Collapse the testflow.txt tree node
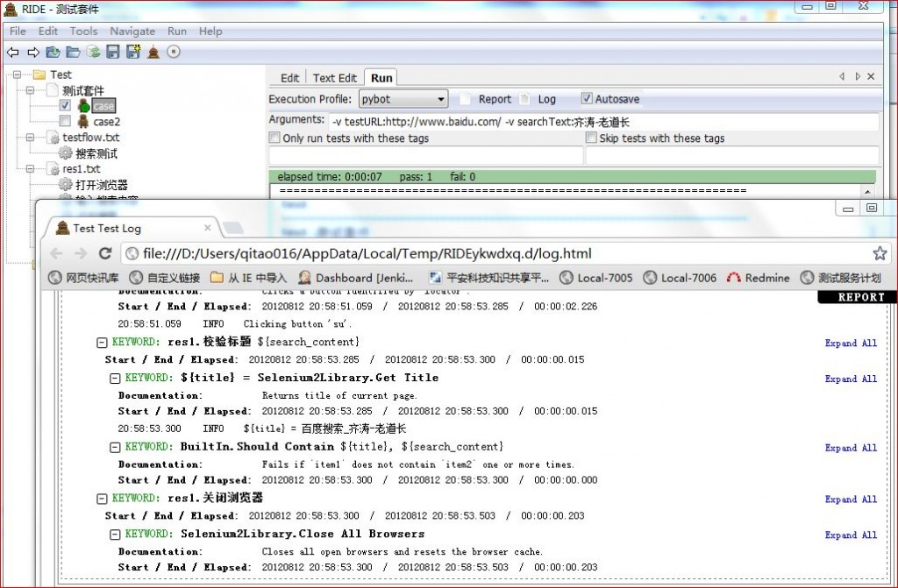The height and width of the screenshot is (588, 898). tap(31, 138)
